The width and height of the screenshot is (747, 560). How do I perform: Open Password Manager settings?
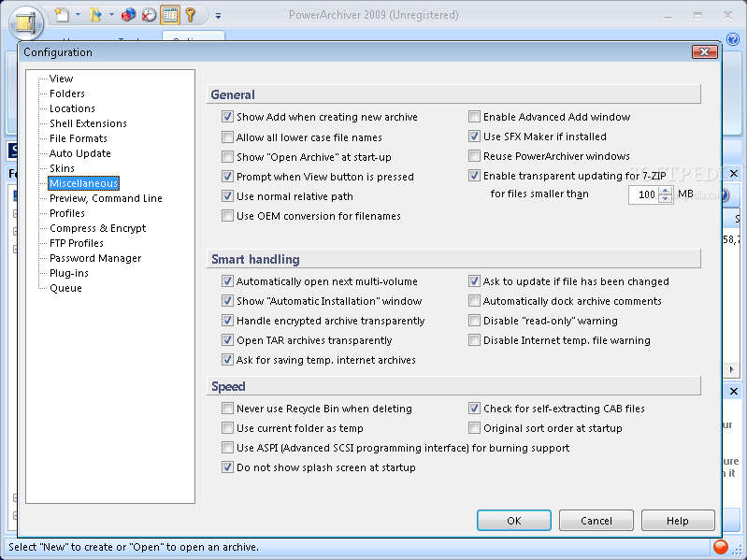coord(95,258)
